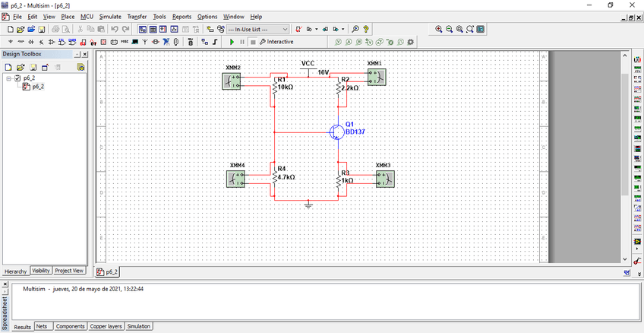The height and width of the screenshot is (333, 644).
Task: Click the XMM1 multimeter instrument
Action: tap(376, 76)
